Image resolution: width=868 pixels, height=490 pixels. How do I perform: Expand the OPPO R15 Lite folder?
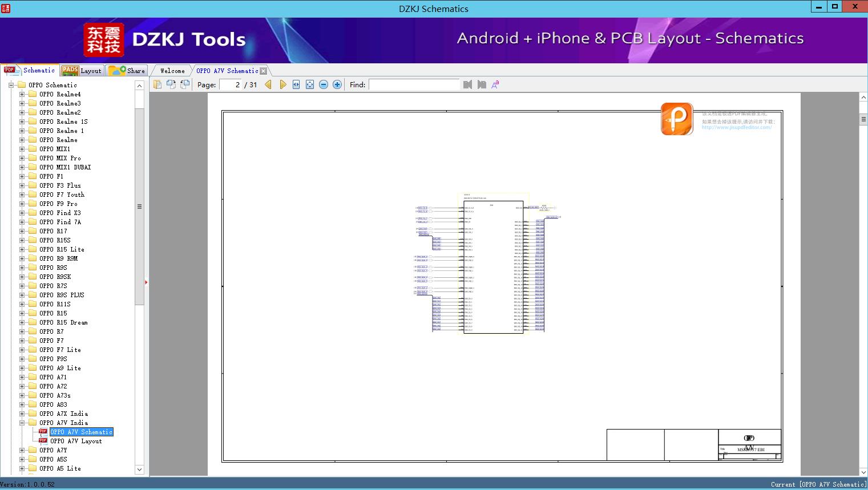(22, 249)
